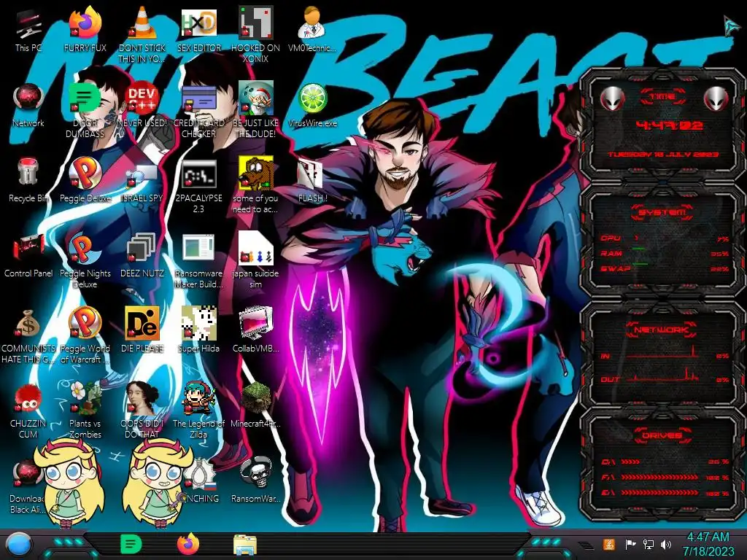
Task: Launch Peggle Deluxe
Action: pyautogui.click(x=85, y=180)
